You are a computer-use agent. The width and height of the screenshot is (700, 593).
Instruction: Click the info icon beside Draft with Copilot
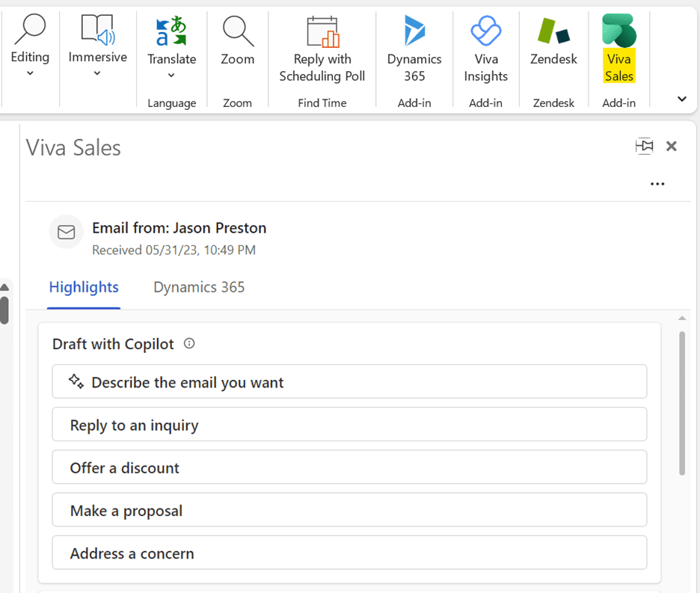(189, 344)
